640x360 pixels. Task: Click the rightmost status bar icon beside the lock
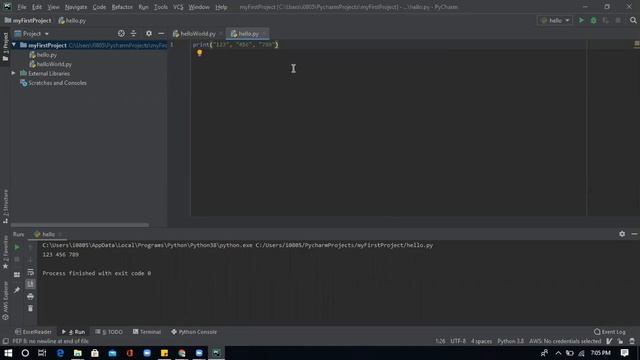point(632,341)
